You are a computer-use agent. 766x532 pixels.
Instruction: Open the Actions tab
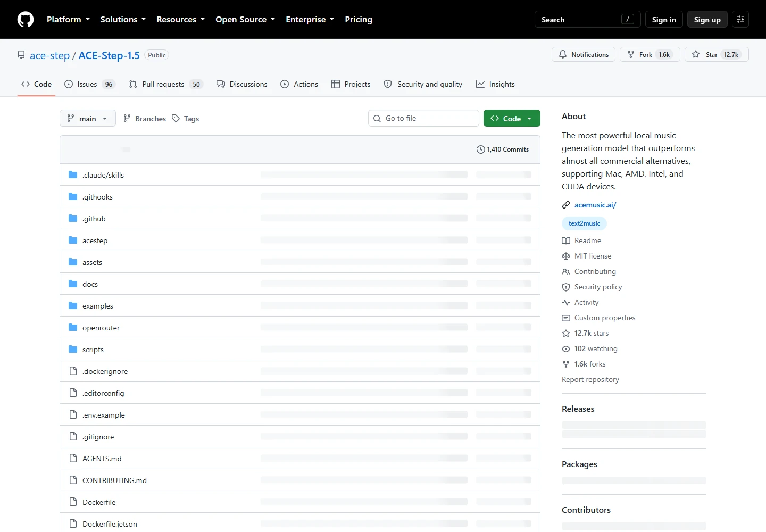(x=299, y=84)
